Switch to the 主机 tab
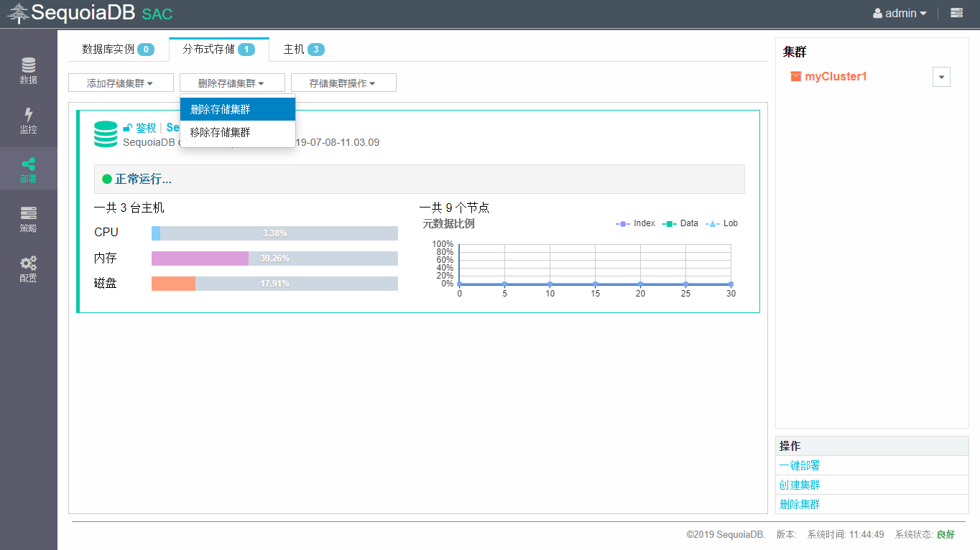The height and width of the screenshot is (550, 980). click(x=304, y=49)
